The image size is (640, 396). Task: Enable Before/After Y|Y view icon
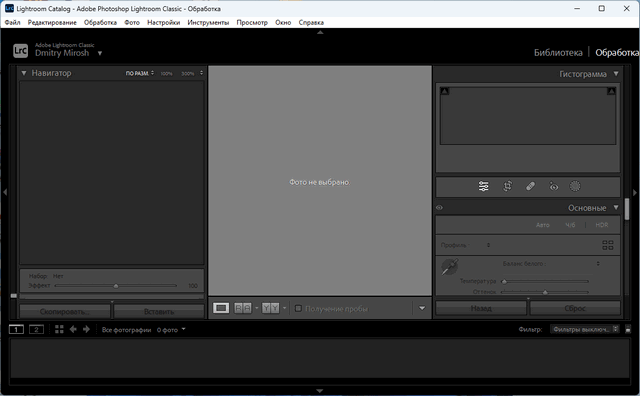tap(271, 308)
